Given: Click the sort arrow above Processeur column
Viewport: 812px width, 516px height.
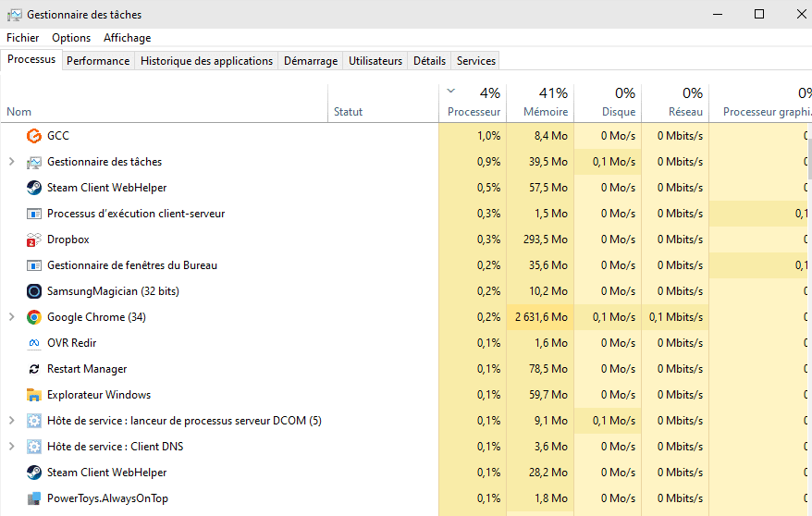Looking at the screenshot, I should point(451,92).
